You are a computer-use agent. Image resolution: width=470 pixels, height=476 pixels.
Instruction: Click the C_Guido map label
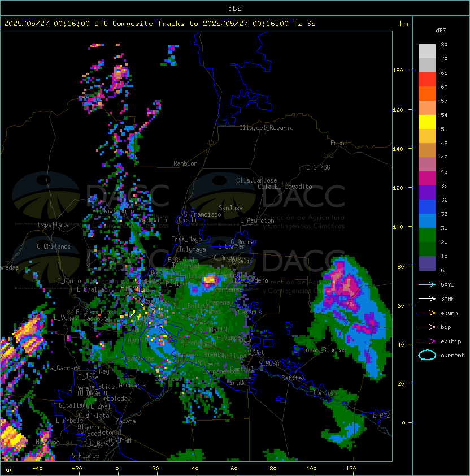pos(69,281)
